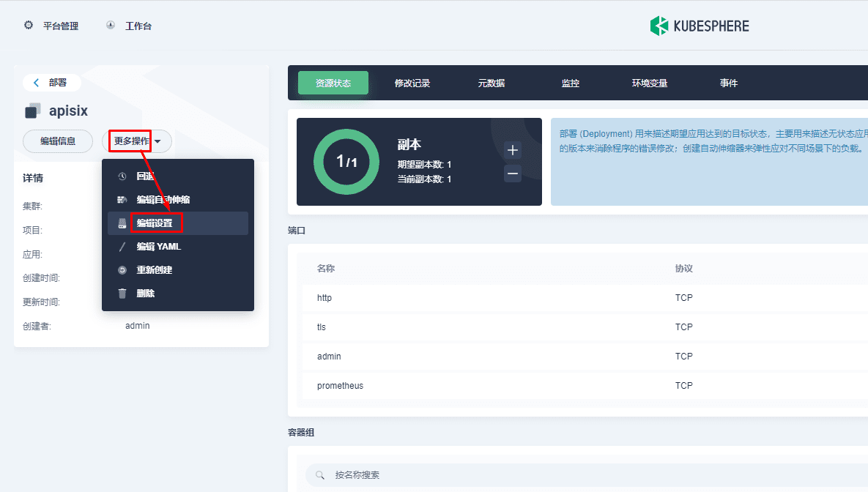Go back to 部署 list

[x=51, y=83]
